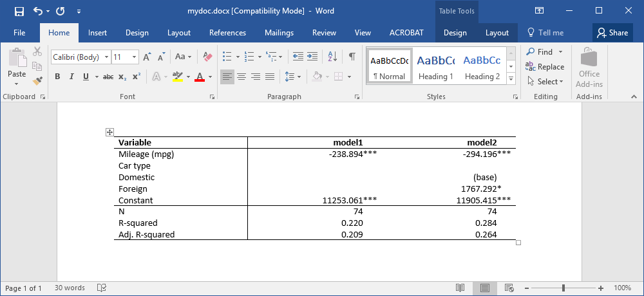Click the Multilevel List icon

click(271, 57)
